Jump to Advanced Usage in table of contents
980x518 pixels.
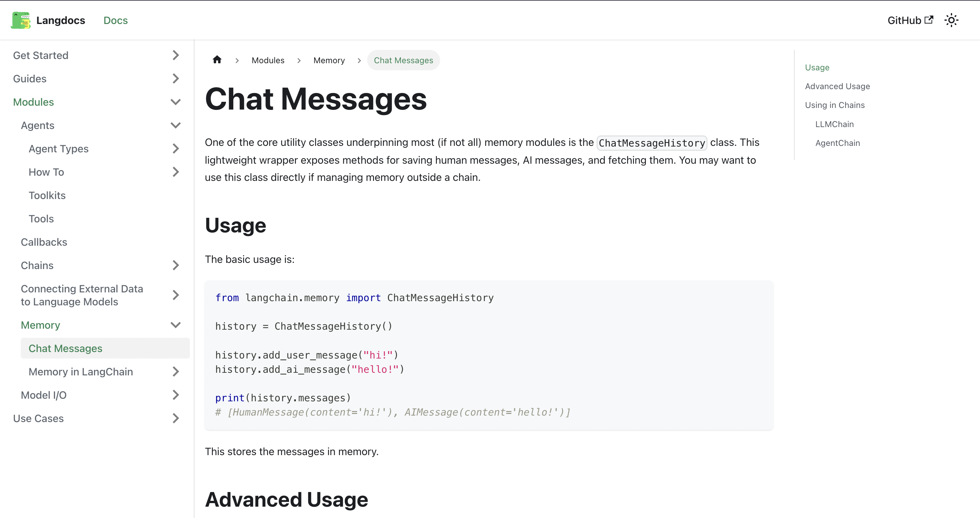point(837,87)
